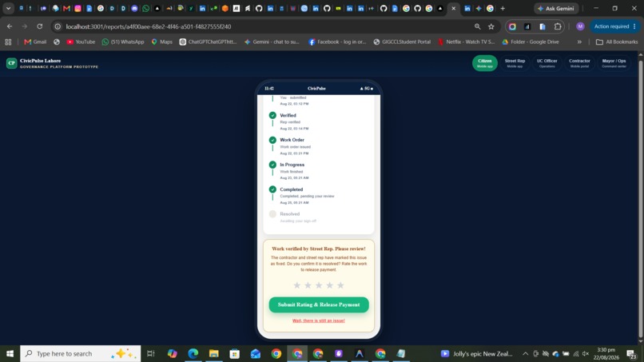Submit Rating & Release Payment
The image size is (644, 362).
(x=319, y=305)
